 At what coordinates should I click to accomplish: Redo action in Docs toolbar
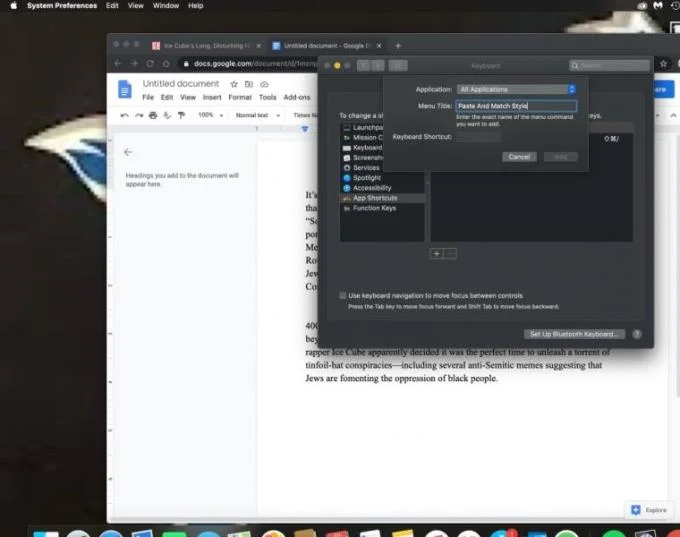pyautogui.click(x=139, y=115)
